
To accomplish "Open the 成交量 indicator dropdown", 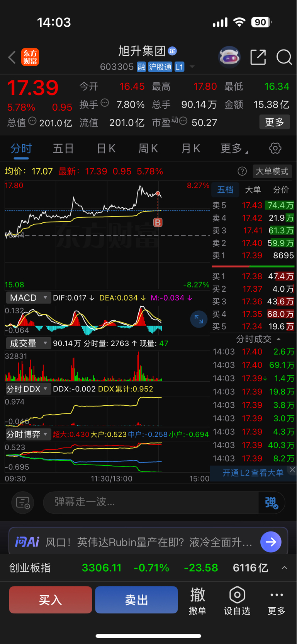I will click(28, 343).
